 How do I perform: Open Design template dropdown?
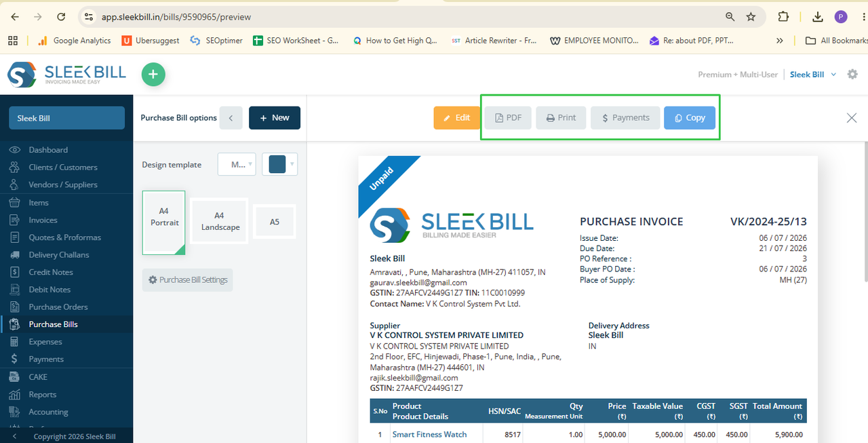(237, 164)
